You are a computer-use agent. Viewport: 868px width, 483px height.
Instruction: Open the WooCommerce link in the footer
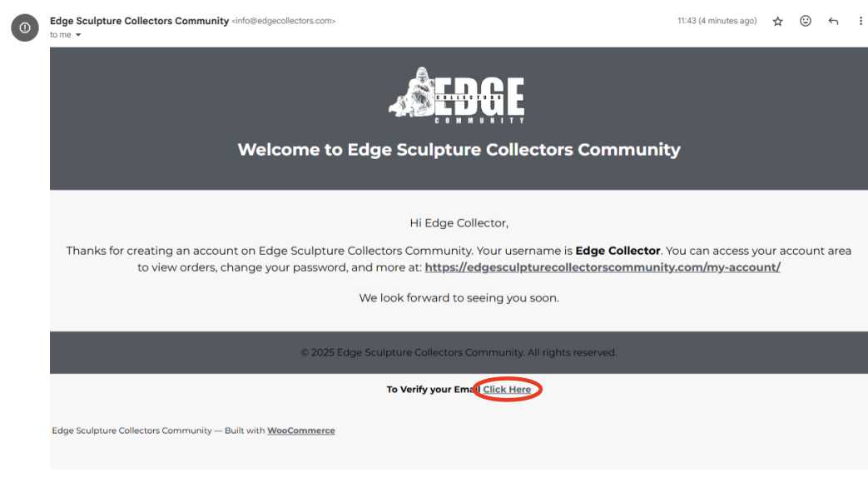click(301, 431)
